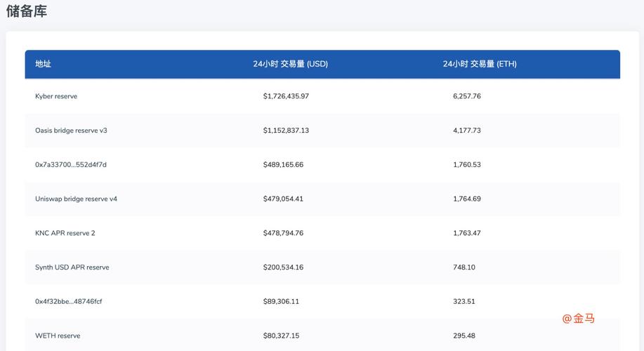The image size is (644, 351).
Task: Sort by 24小时 交易量 (USD) header
Action: click(x=290, y=64)
